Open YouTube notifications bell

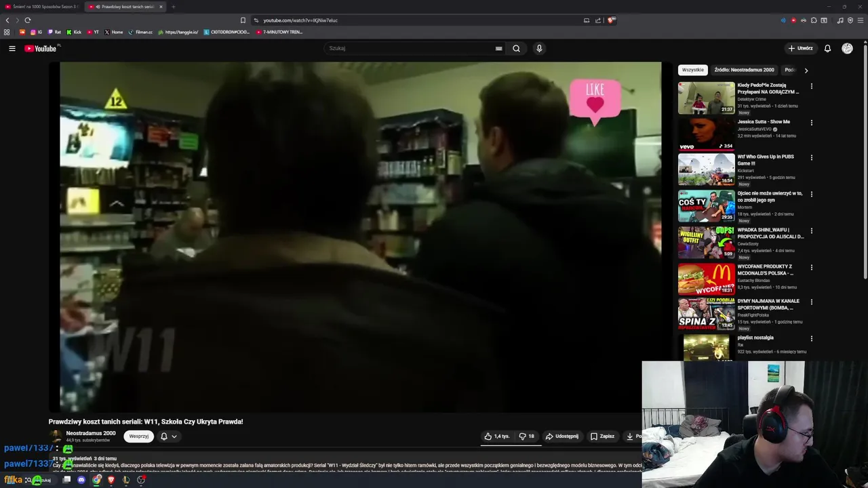click(827, 48)
